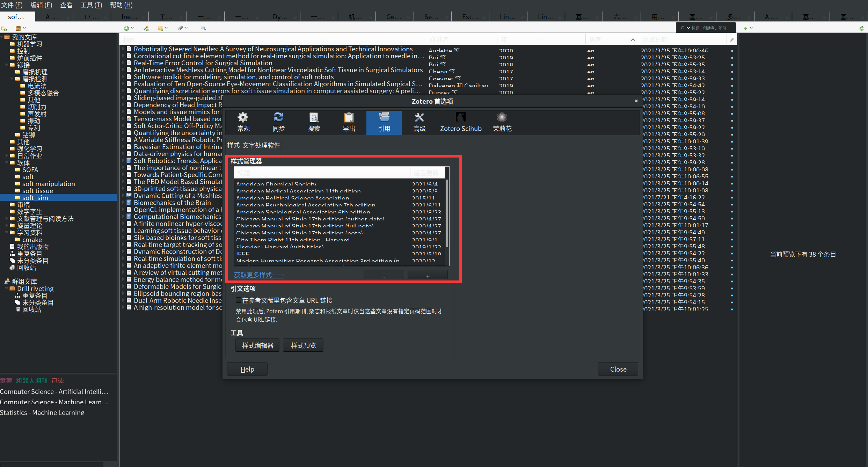
Task: Click the 获取更多样式 link
Action: [x=259, y=275]
